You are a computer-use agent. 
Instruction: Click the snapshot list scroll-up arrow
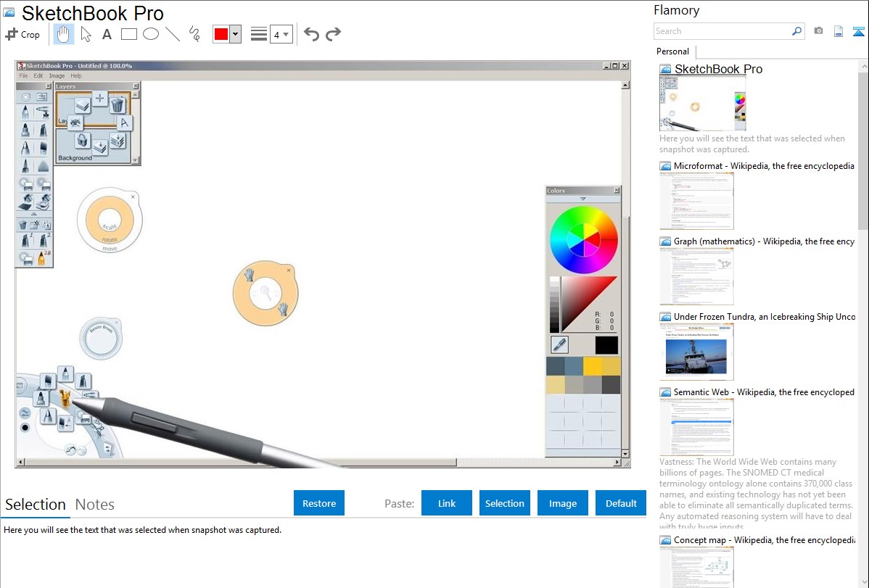[864, 67]
